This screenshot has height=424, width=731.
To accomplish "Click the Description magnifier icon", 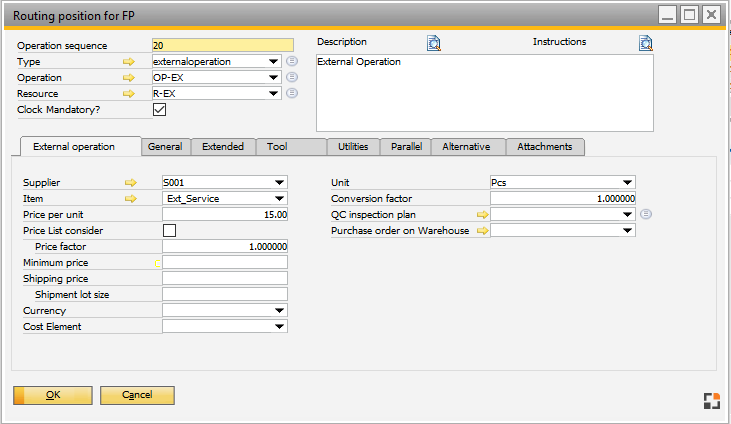I will 433,43.
